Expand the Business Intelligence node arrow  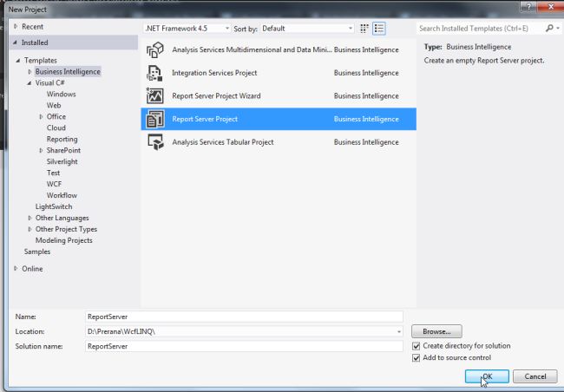pyautogui.click(x=30, y=72)
